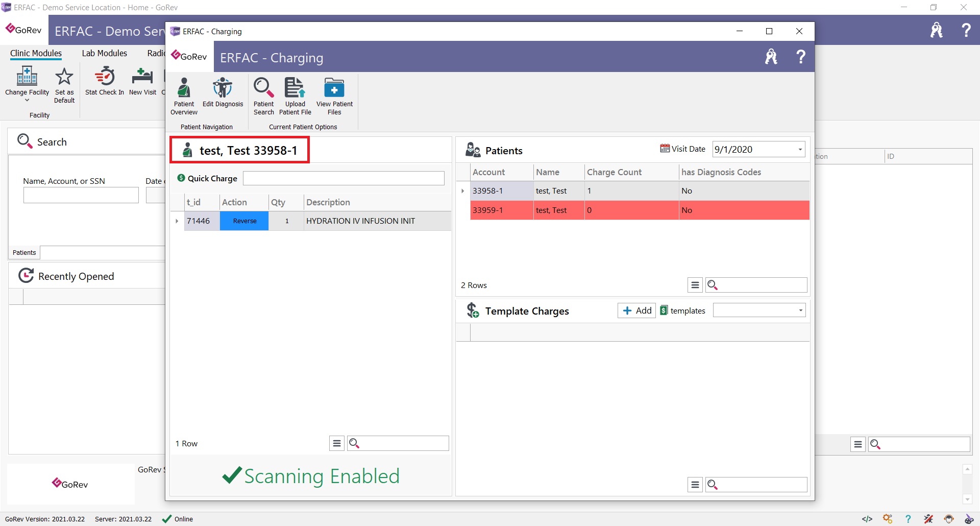
Task: Click the templates button
Action: click(682, 310)
